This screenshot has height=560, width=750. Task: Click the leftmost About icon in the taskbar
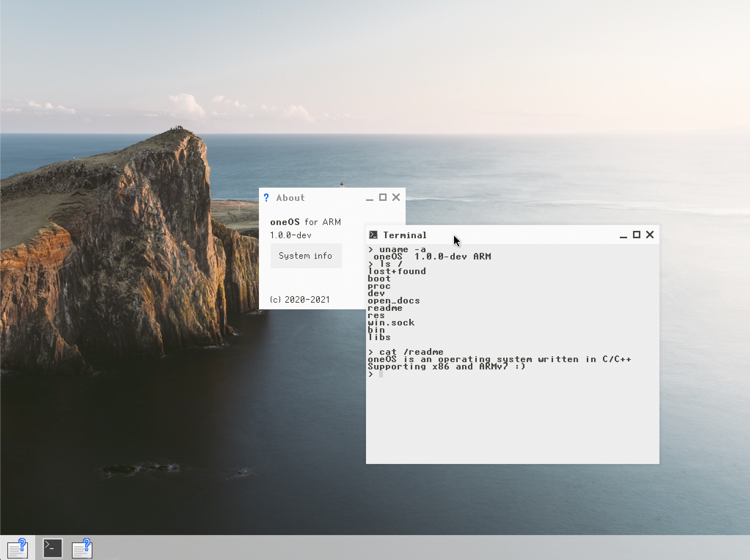[x=18, y=548]
